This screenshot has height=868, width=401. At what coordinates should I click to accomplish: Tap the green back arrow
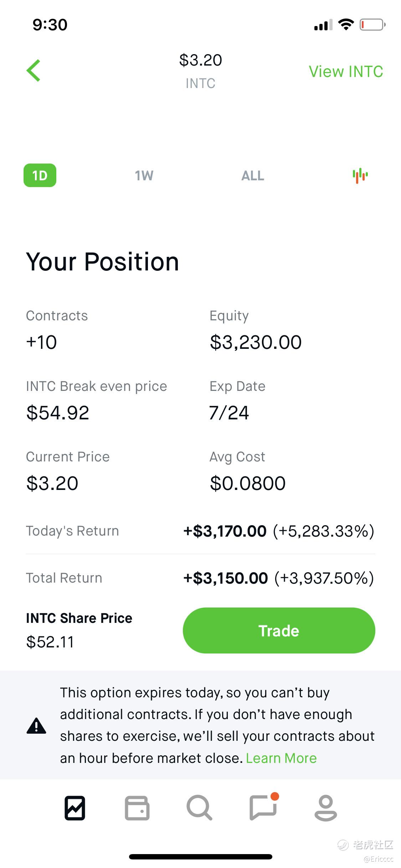[x=34, y=71]
